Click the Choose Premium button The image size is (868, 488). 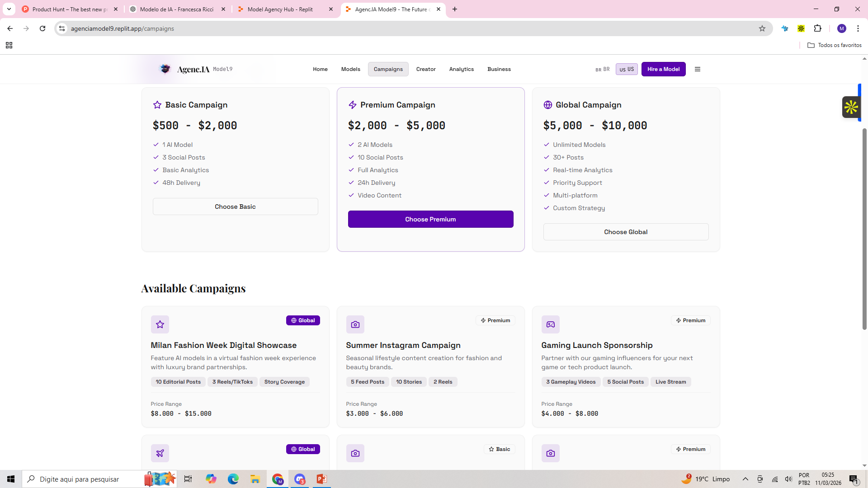coord(430,219)
